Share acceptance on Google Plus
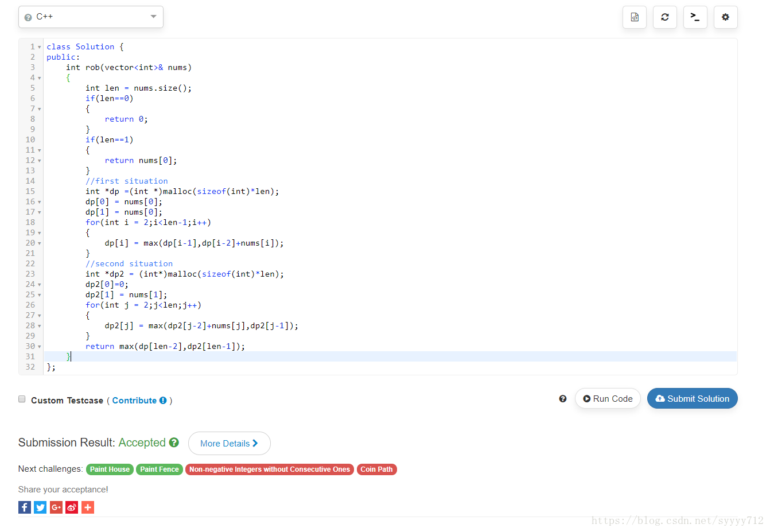Screen dimensions: 770x532 click(x=56, y=507)
